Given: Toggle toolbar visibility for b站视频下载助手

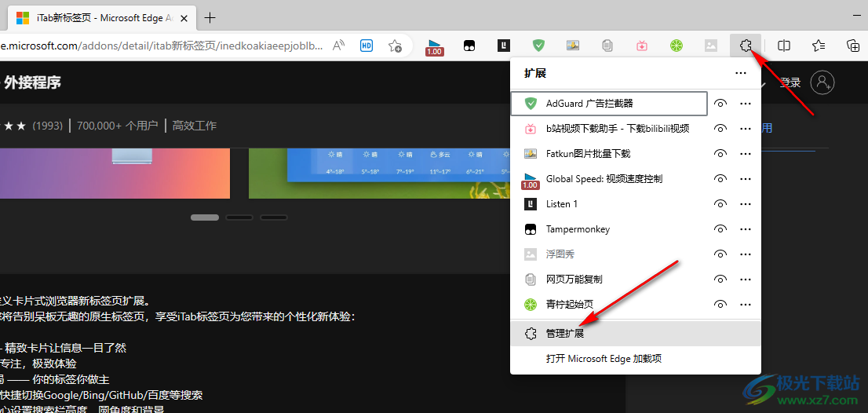Looking at the screenshot, I should click(720, 129).
